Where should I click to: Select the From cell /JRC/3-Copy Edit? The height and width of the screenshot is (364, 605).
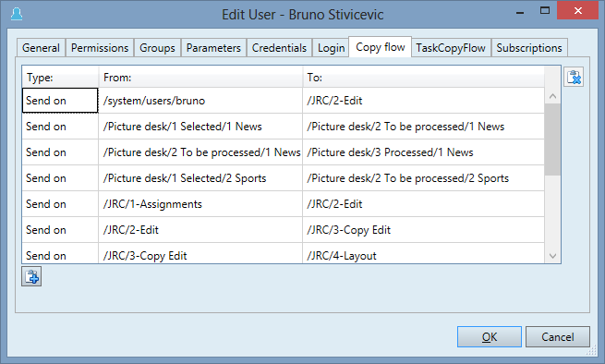point(200,254)
